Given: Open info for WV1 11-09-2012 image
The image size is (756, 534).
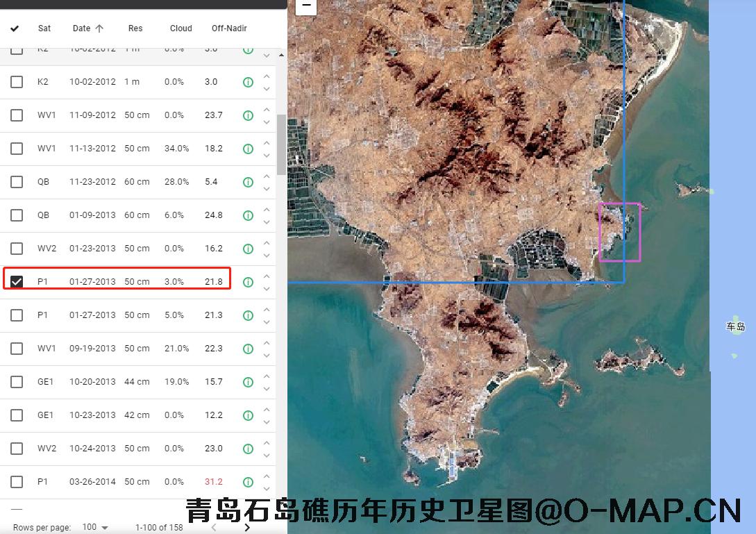Looking at the screenshot, I should (248, 115).
